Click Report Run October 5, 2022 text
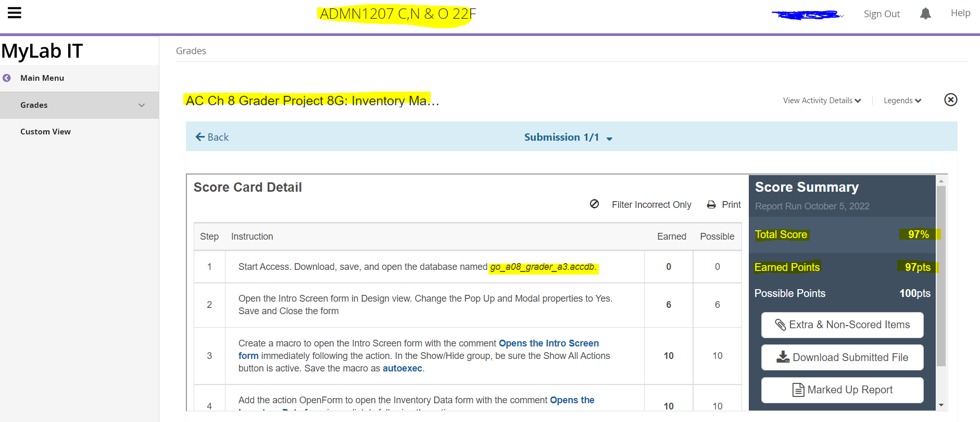The width and height of the screenshot is (980, 422). point(812,206)
